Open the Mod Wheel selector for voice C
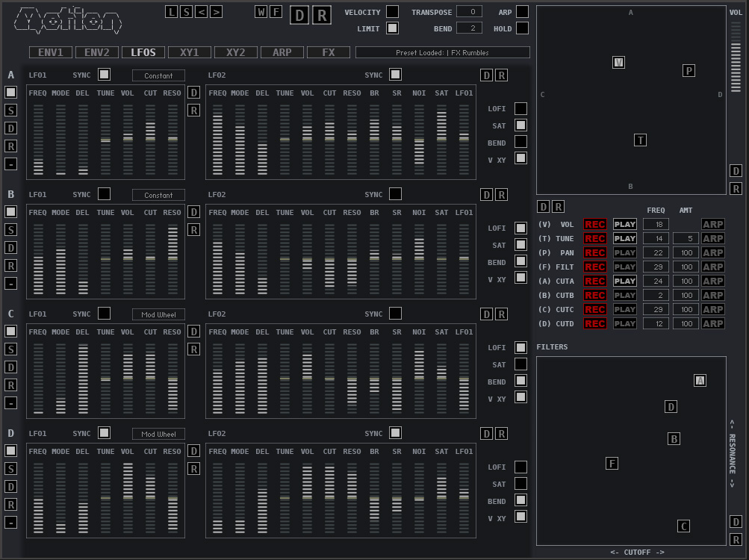The height and width of the screenshot is (560, 749). point(159,314)
